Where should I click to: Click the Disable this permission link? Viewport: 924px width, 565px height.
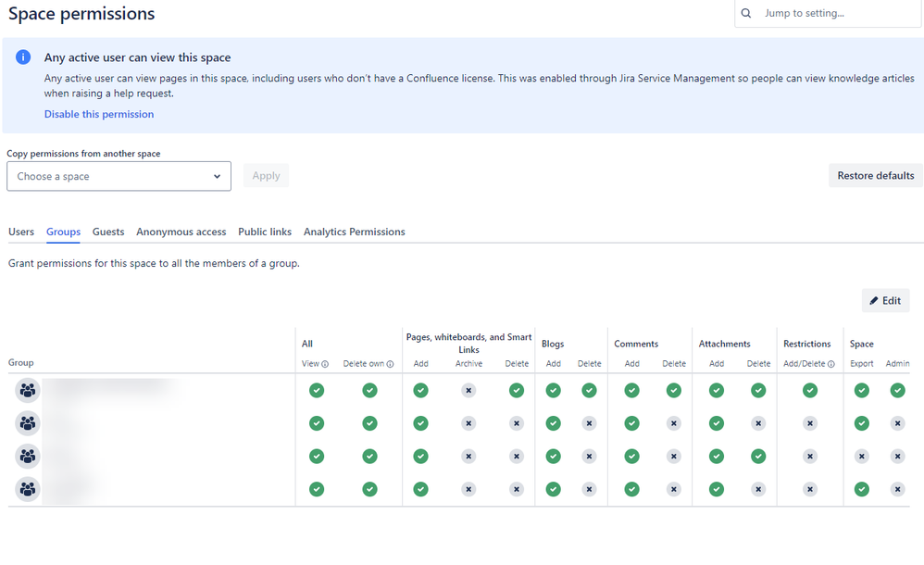pos(99,115)
